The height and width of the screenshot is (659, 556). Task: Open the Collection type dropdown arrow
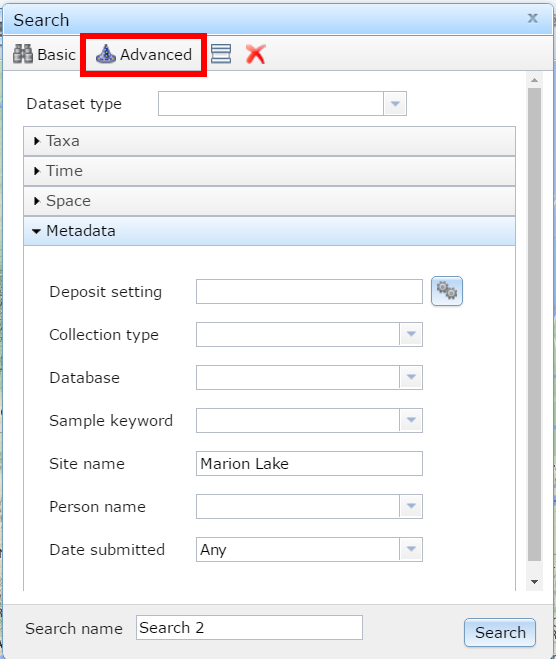pos(411,335)
